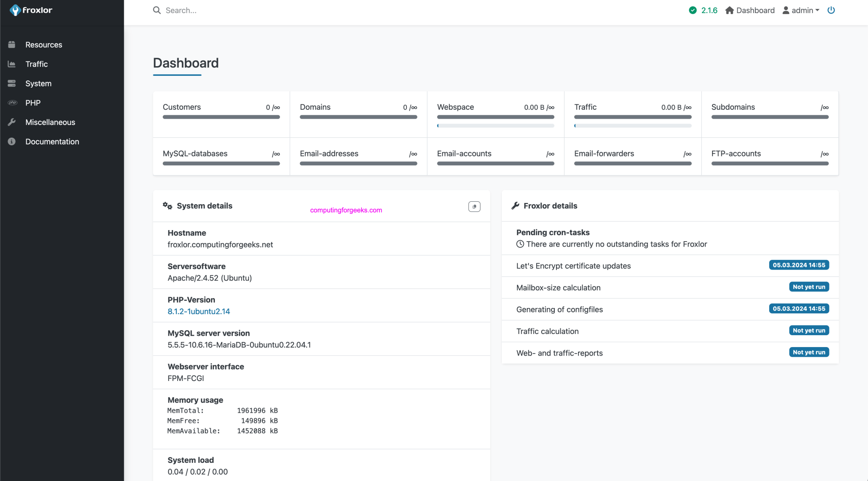The height and width of the screenshot is (481, 868).
Task: Open the Resources section from the sidebar
Action: coord(44,44)
